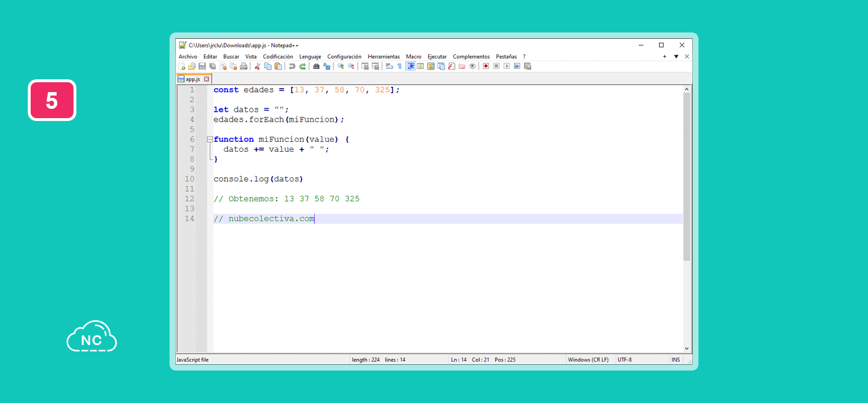This screenshot has width=868, height=403.
Task: Open Folder as Workspace toolbar icon
Action: tap(462, 66)
